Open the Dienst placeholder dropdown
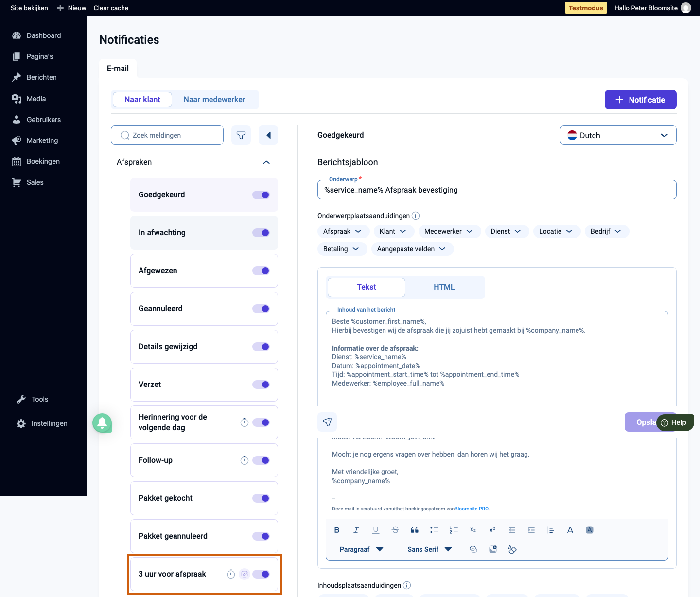 (507, 231)
